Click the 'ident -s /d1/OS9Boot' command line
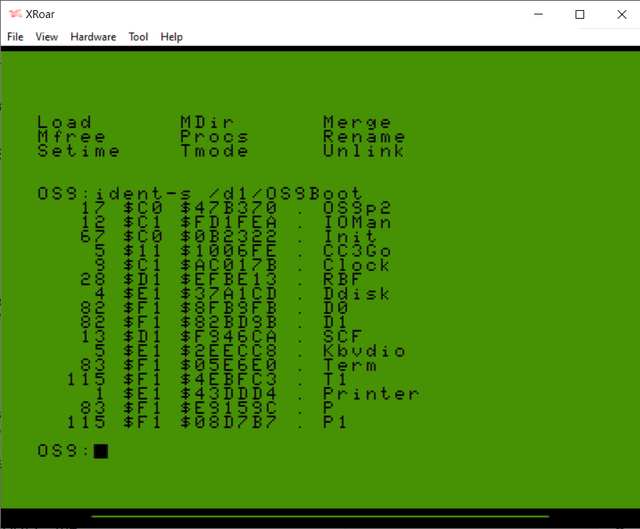Image resolution: width=640 pixels, height=529 pixels. coord(229,193)
